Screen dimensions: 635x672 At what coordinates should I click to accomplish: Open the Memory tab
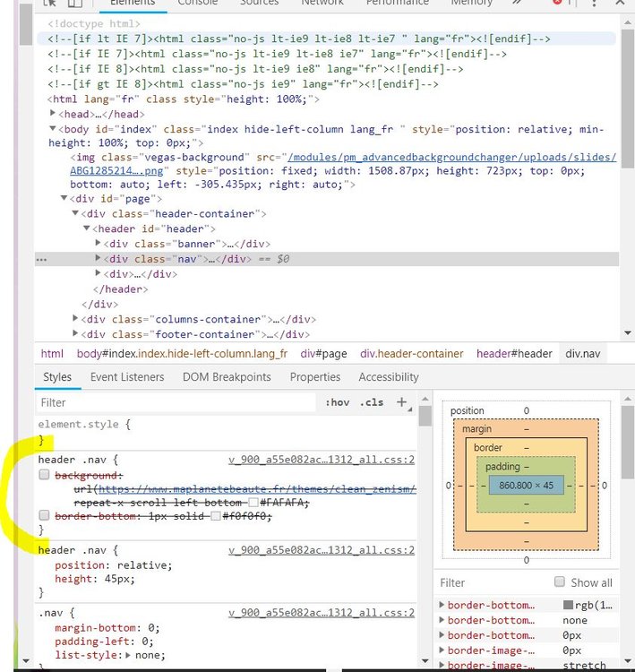point(472,3)
